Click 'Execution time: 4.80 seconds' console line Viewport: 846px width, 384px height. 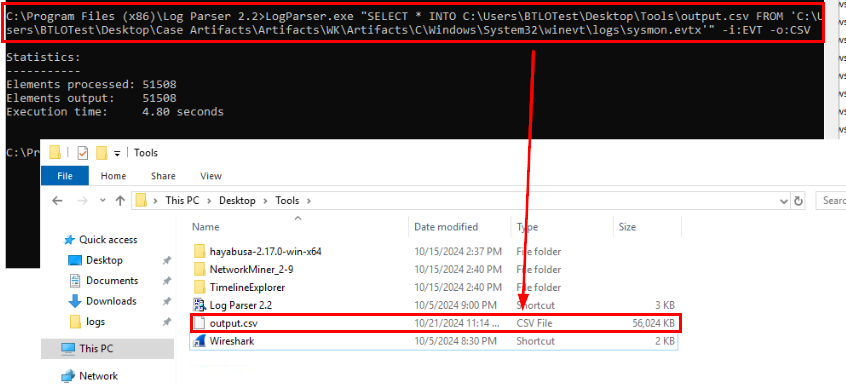pos(114,112)
